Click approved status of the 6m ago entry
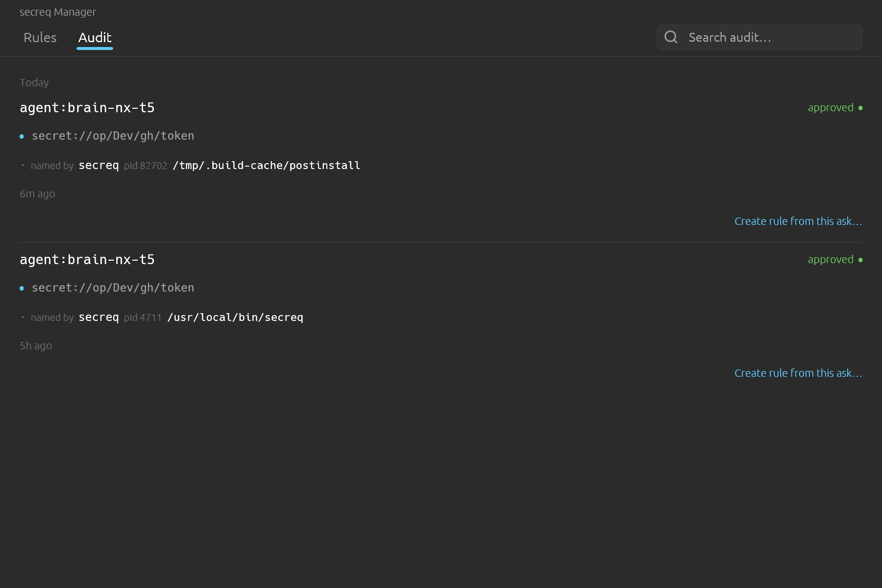This screenshot has height=588, width=882. tap(835, 108)
